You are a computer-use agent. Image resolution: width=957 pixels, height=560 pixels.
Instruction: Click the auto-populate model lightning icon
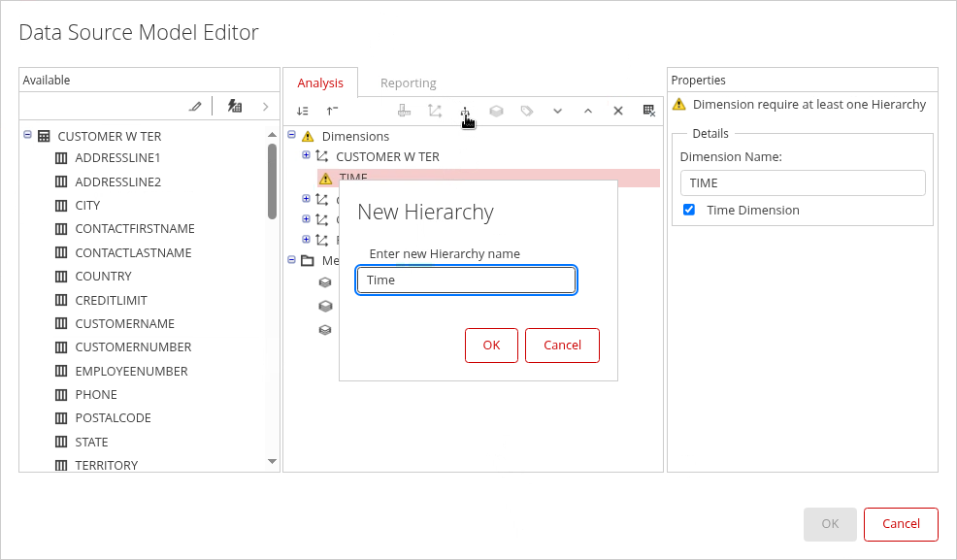(235, 107)
